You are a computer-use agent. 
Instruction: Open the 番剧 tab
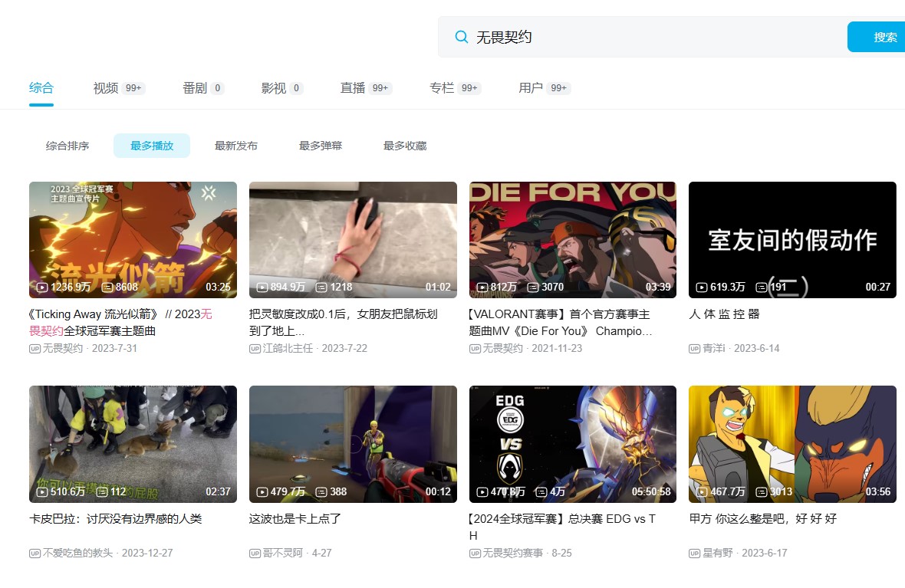click(203, 87)
